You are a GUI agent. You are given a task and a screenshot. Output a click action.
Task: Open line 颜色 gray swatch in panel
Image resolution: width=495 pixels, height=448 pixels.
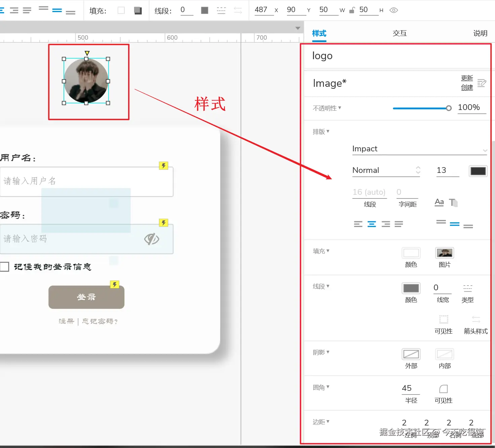(411, 288)
